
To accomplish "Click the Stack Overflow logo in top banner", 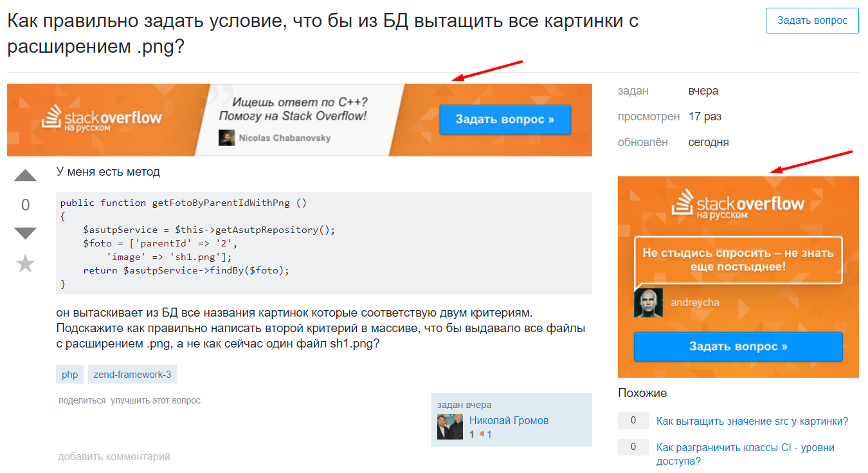I will coord(102,120).
